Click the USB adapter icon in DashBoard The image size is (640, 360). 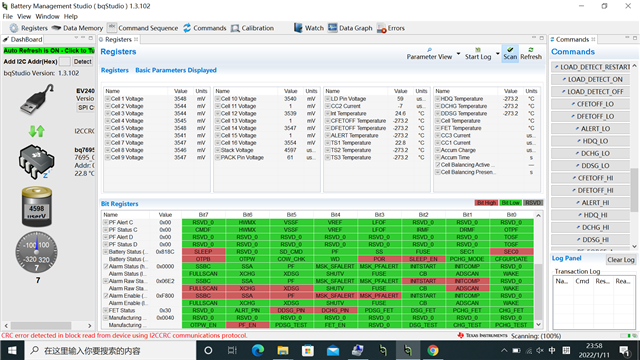click(x=37, y=99)
